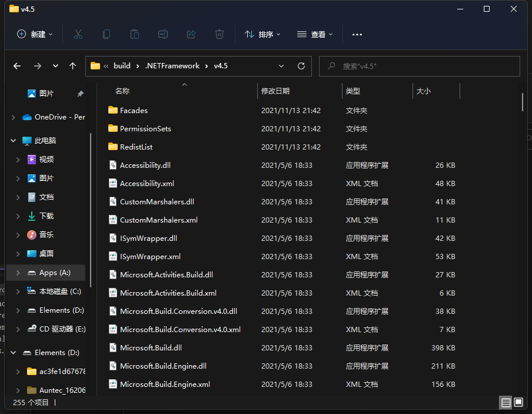This screenshot has height=414, width=532.
Task: Select Elements (D:) under 此电脑
Action: pos(56,310)
